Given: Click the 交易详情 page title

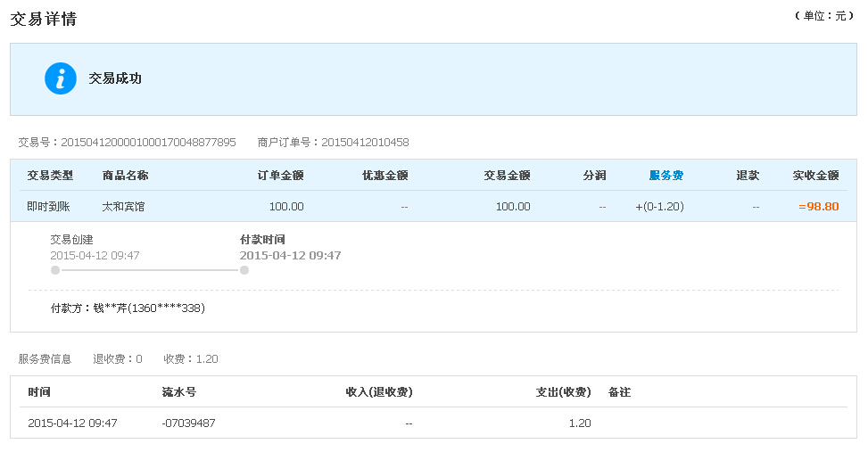Looking at the screenshot, I should pos(44,19).
